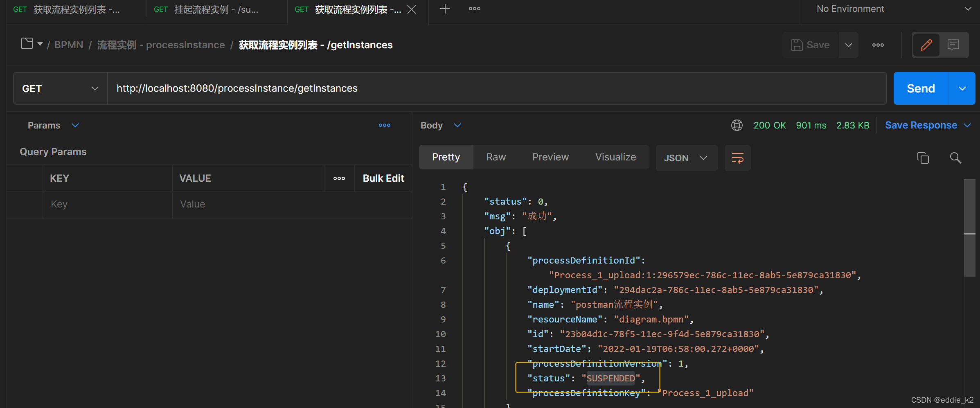Viewport: 980px width, 408px height.
Task: Click the request URL input field
Action: pos(497,88)
